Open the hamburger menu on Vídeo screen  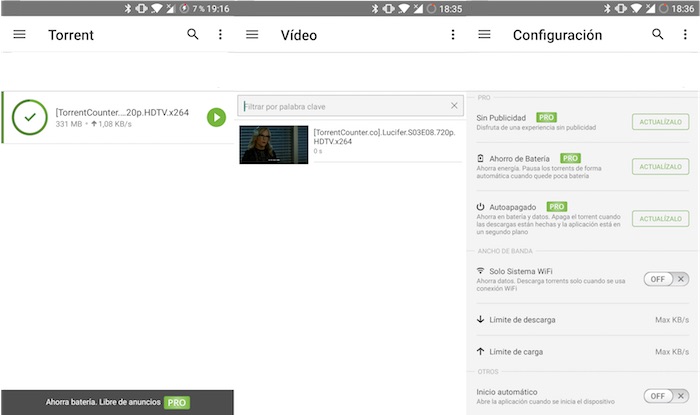252,34
